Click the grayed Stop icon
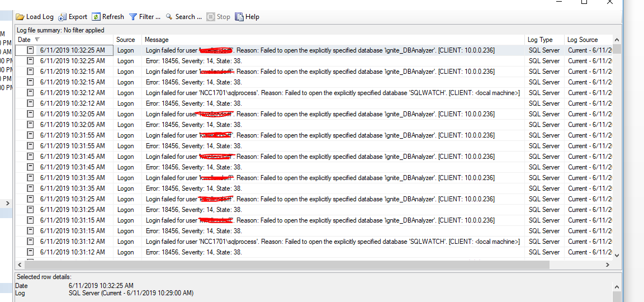 click(211, 17)
